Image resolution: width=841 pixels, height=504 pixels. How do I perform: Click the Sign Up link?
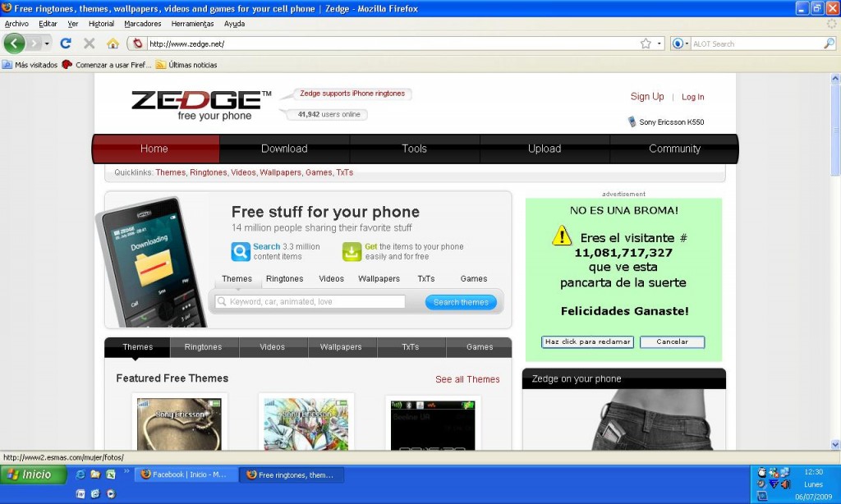tap(647, 97)
